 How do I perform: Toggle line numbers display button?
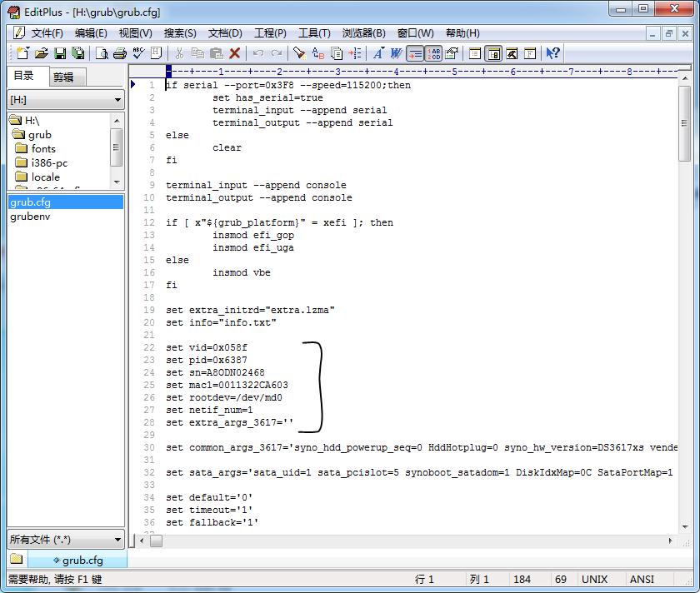tap(433, 53)
